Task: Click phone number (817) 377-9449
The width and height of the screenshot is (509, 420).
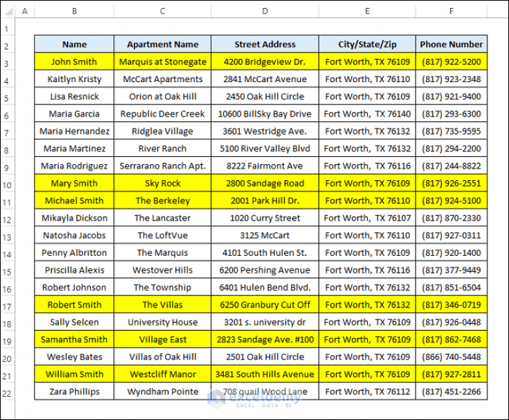Action: point(451,270)
